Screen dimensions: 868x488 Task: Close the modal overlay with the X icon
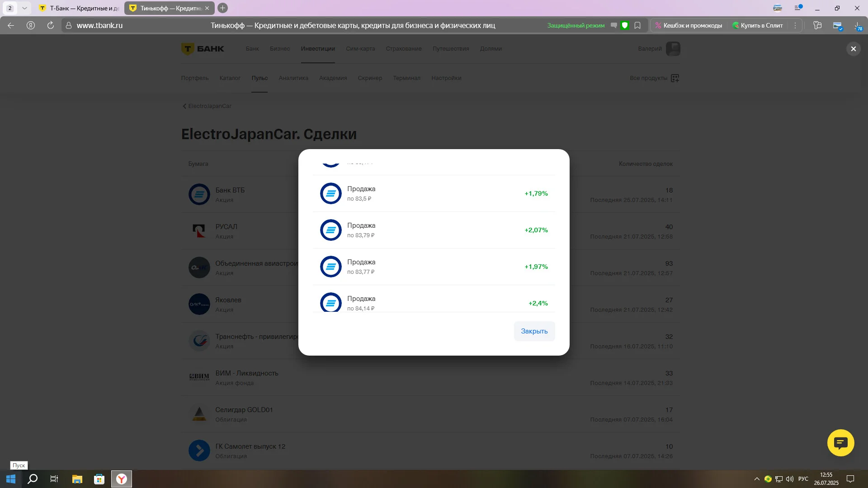(853, 49)
